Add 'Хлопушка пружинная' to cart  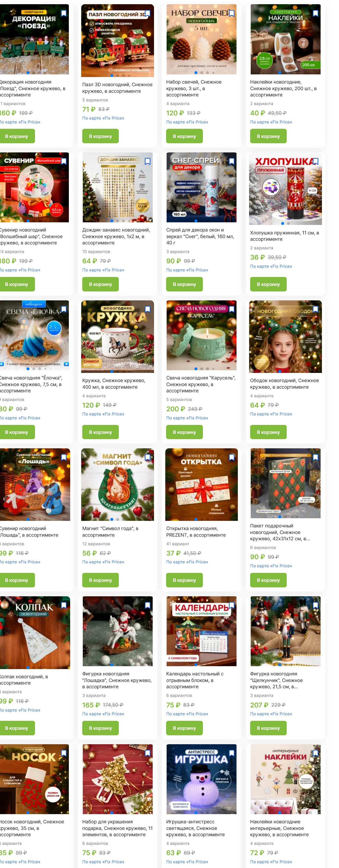pos(268,284)
